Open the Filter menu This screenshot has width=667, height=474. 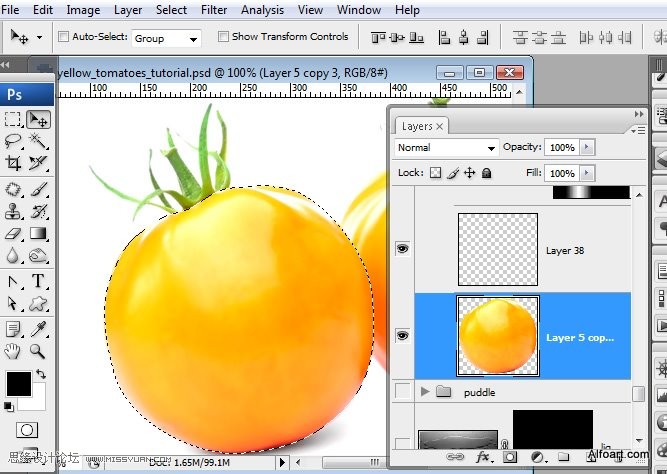click(214, 10)
